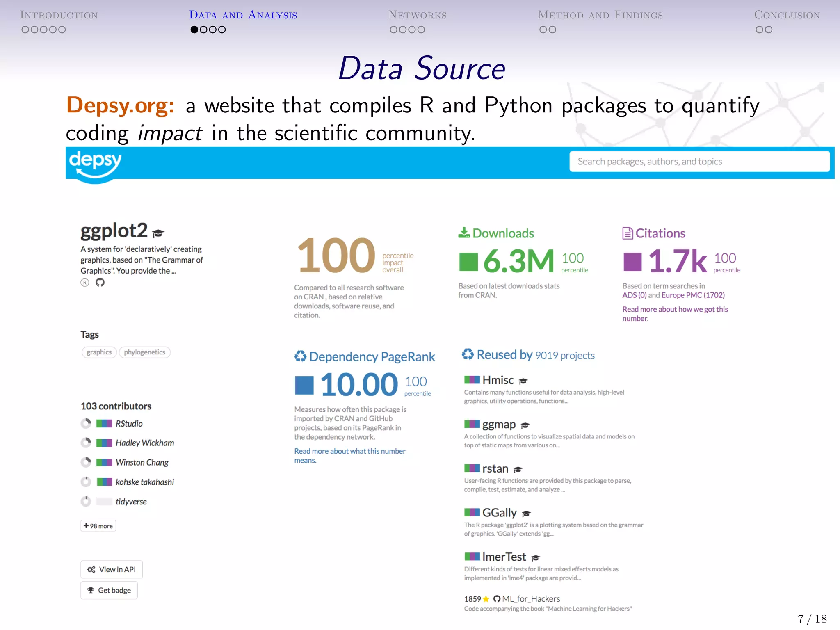
Task: Click the academic cap icon beside Hmisc
Action: (523, 381)
